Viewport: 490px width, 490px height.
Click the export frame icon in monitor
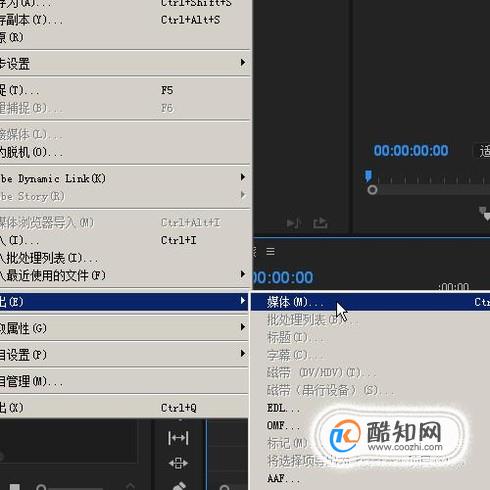(x=320, y=223)
